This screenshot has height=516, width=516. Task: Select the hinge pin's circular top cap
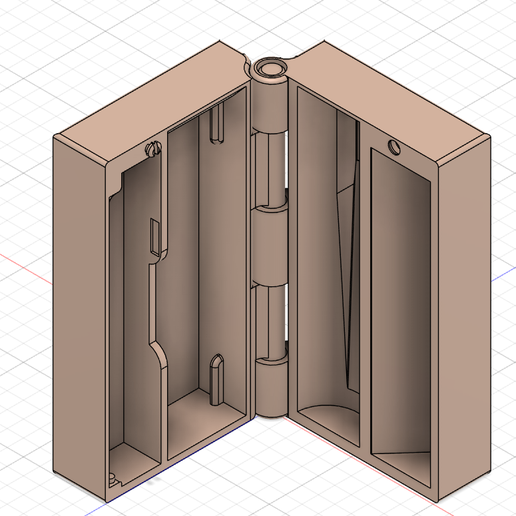pos(270,67)
